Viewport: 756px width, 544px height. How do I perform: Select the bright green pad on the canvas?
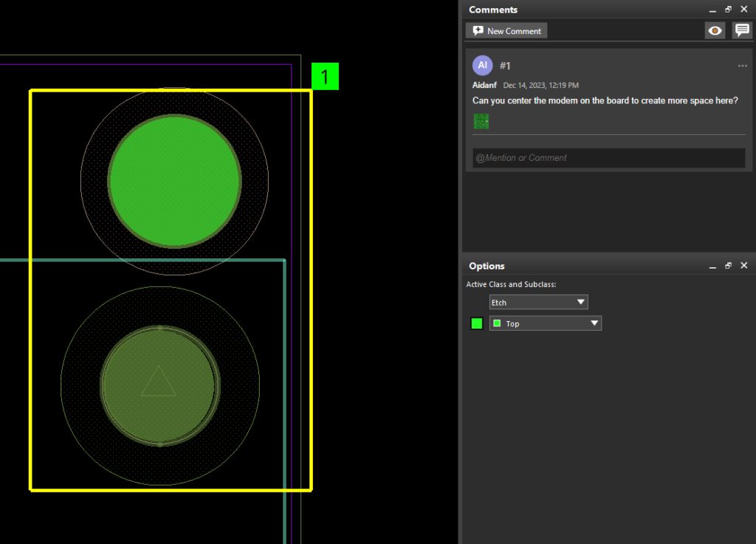tap(174, 181)
